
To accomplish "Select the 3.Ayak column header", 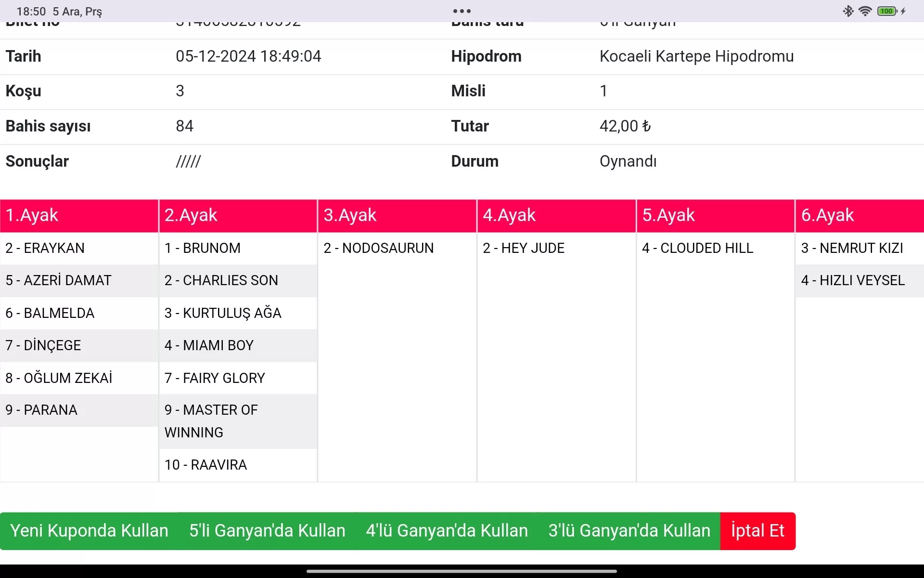I will click(x=397, y=215).
